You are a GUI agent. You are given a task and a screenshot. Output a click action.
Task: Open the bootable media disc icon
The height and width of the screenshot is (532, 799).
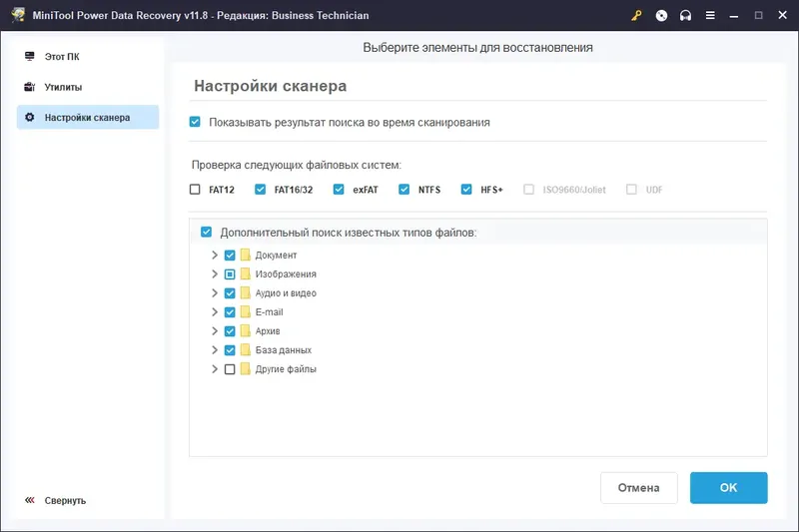[x=661, y=15]
